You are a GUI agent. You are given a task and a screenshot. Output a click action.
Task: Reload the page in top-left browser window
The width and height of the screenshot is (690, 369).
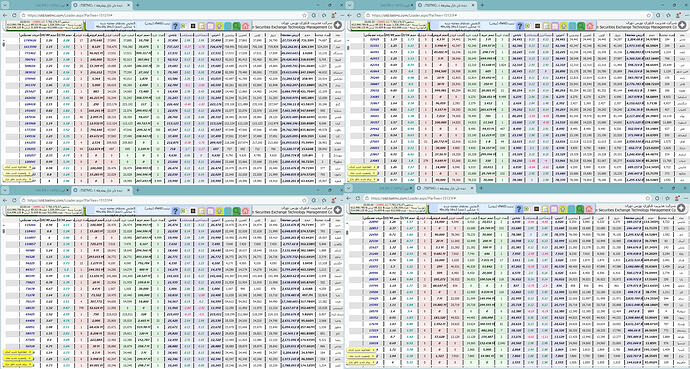click(x=15, y=15)
